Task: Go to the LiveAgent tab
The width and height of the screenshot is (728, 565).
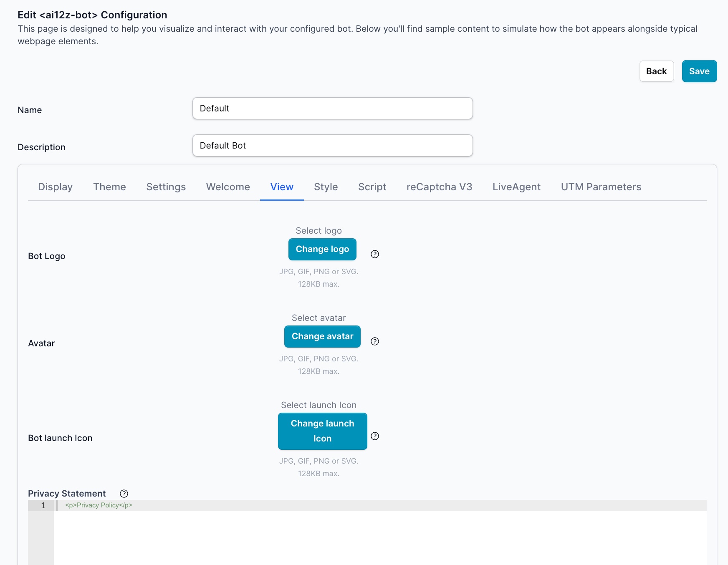Action: click(516, 187)
